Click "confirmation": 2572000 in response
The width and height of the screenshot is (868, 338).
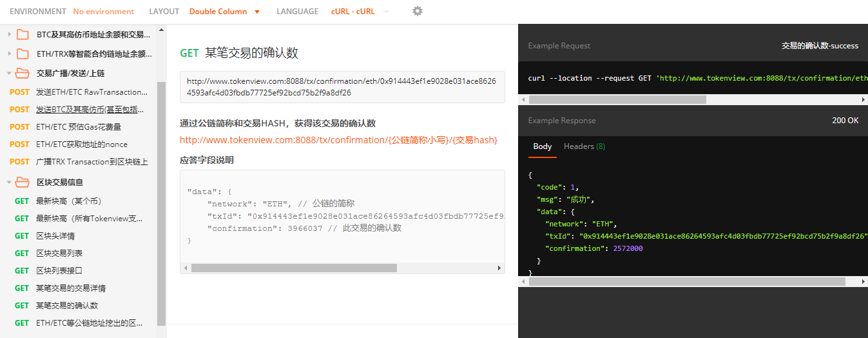point(594,248)
